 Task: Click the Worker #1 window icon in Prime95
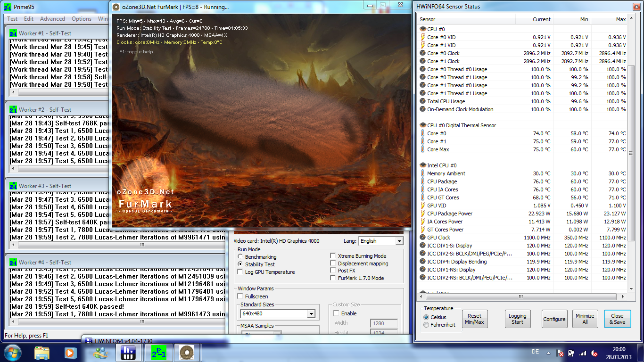tap(13, 33)
